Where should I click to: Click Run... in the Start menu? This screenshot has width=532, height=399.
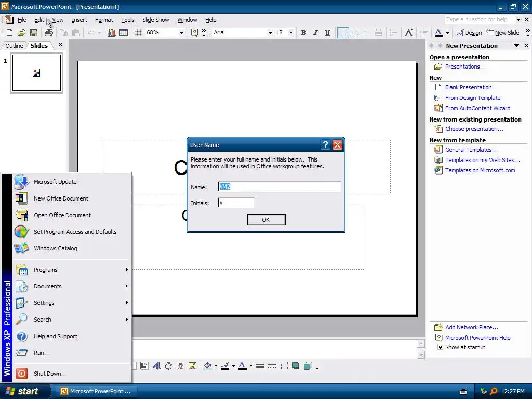[72, 353]
